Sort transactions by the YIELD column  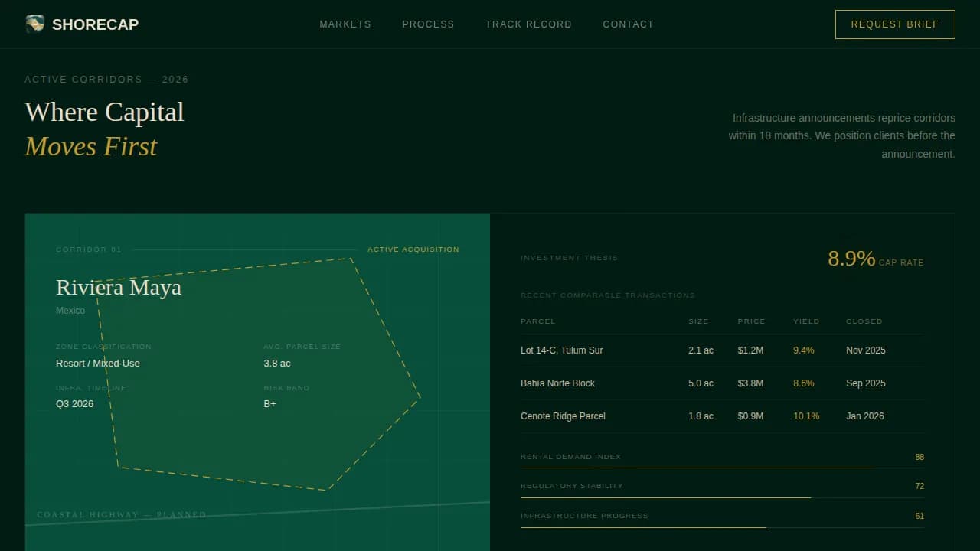[806, 321]
